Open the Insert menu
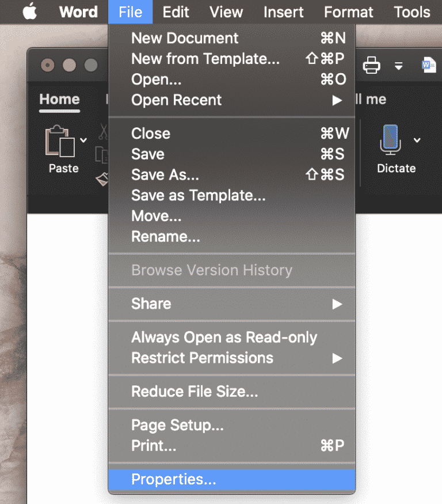Image resolution: width=442 pixels, height=504 pixels. tap(283, 12)
